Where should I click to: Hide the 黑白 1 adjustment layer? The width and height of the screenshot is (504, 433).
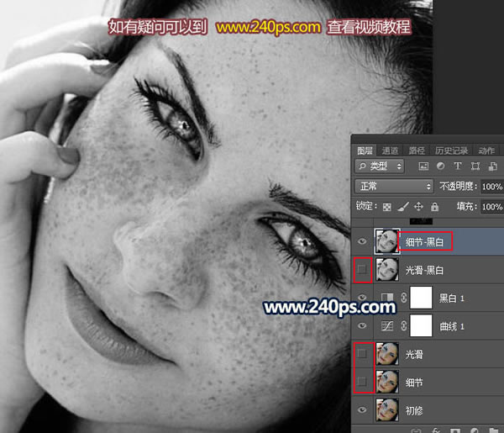(362, 298)
